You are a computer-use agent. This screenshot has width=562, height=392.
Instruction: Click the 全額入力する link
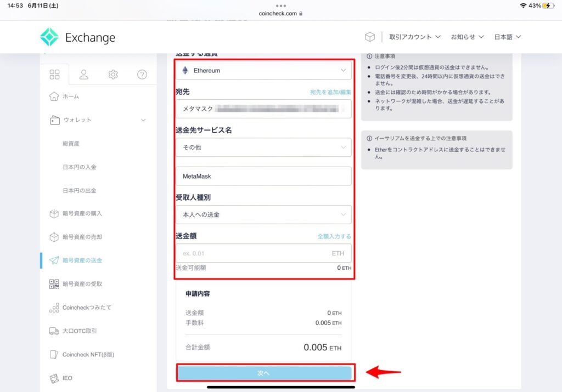(334, 236)
